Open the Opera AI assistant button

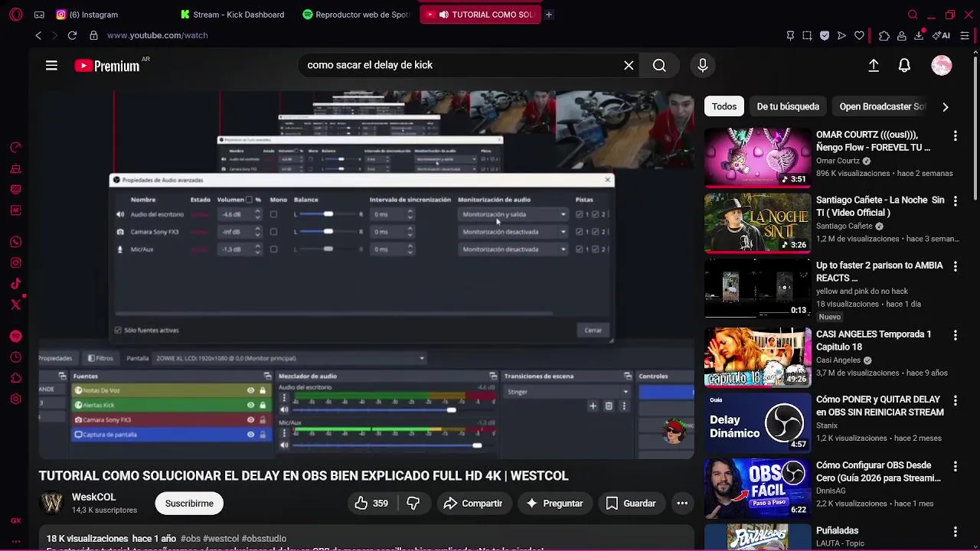[941, 35]
